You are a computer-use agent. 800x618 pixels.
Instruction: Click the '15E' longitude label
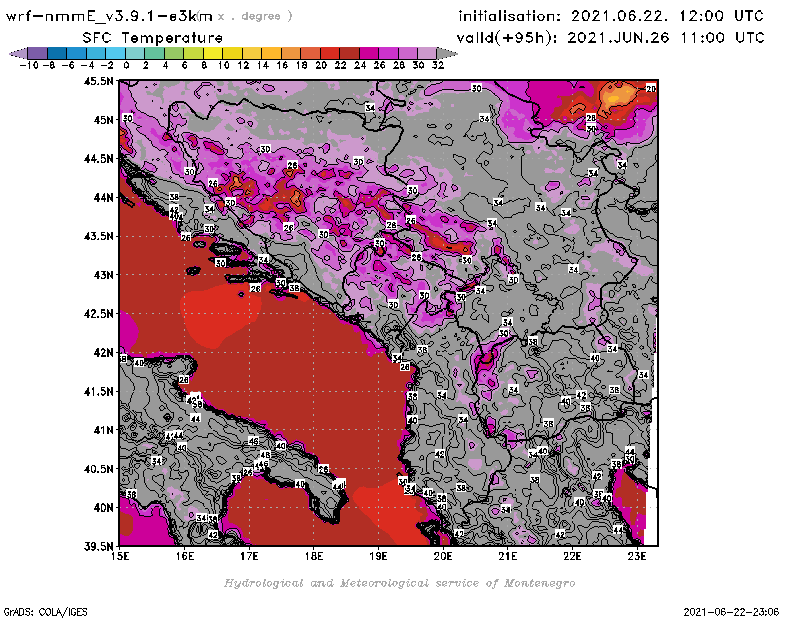tap(120, 556)
